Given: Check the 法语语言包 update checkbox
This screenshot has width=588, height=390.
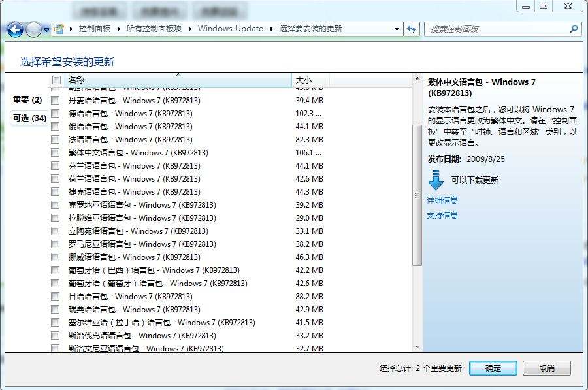Looking at the screenshot, I should coord(55,140).
